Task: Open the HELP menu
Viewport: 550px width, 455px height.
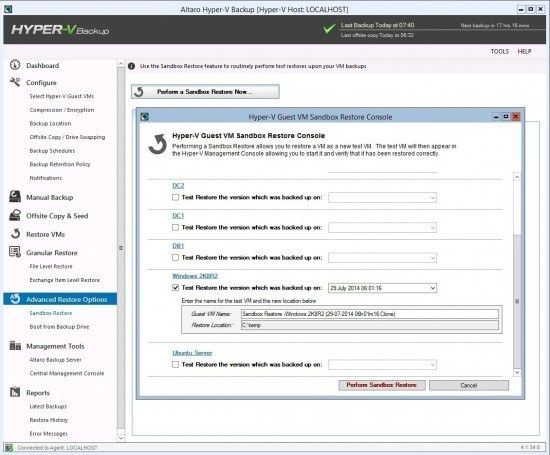Action: pos(524,51)
